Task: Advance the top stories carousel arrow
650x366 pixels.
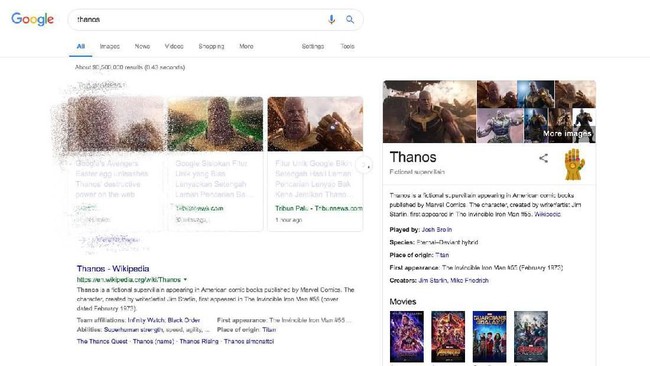Action: [364, 165]
